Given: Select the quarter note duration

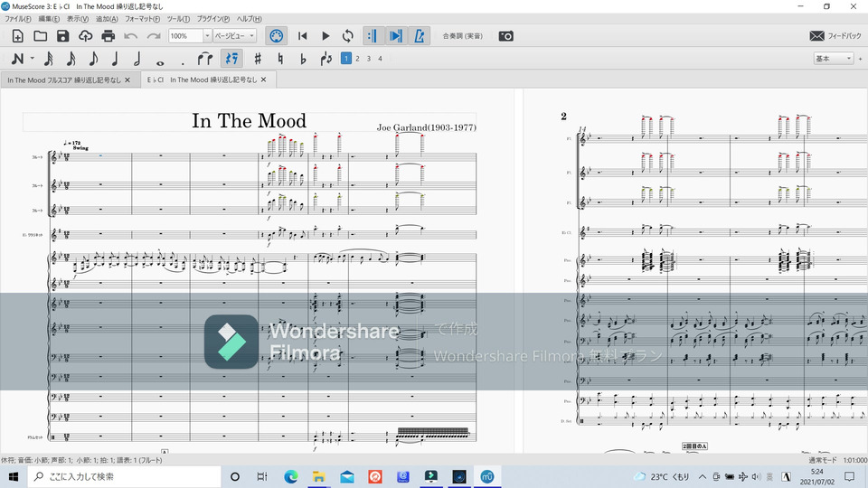Looking at the screenshot, I should point(115,58).
